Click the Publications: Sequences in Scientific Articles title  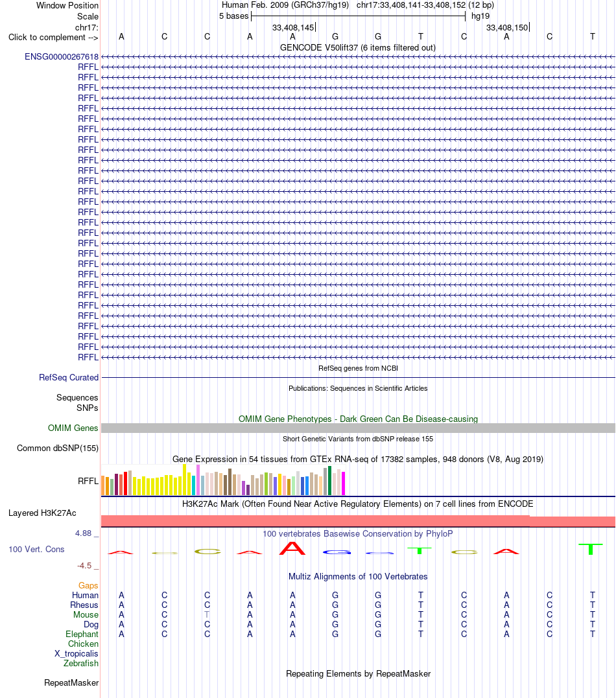pyautogui.click(x=358, y=388)
